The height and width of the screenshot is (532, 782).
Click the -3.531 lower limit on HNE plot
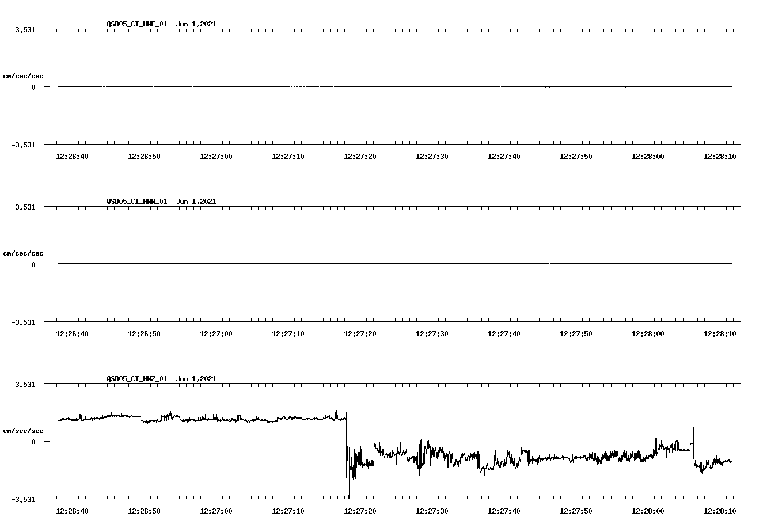pyautogui.click(x=23, y=145)
